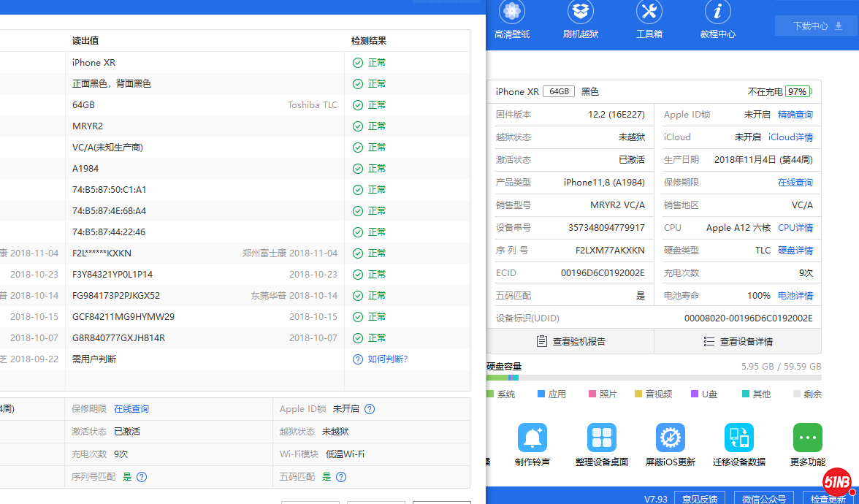Open the 电池详情 battery details link

click(x=795, y=296)
